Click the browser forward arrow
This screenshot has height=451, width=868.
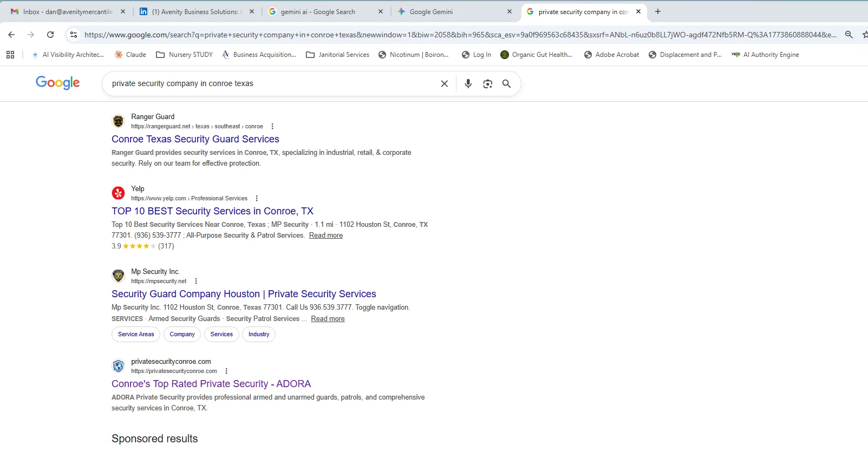pos(31,35)
